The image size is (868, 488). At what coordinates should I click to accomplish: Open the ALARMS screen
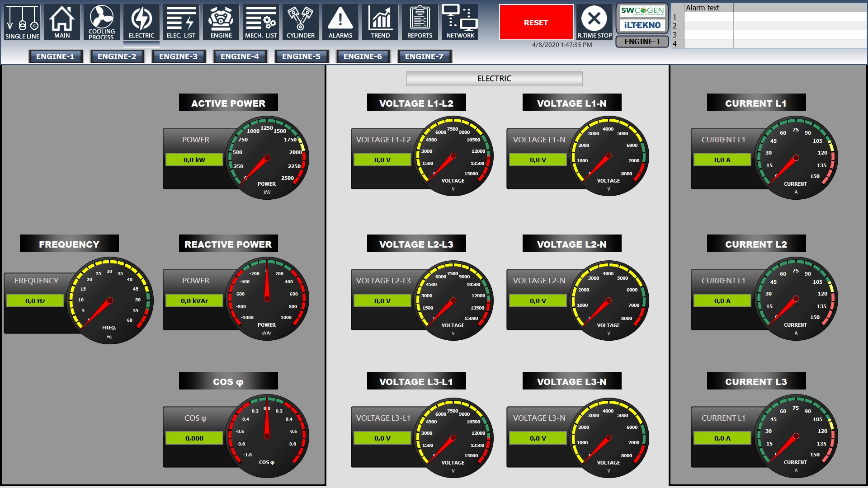coord(340,22)
